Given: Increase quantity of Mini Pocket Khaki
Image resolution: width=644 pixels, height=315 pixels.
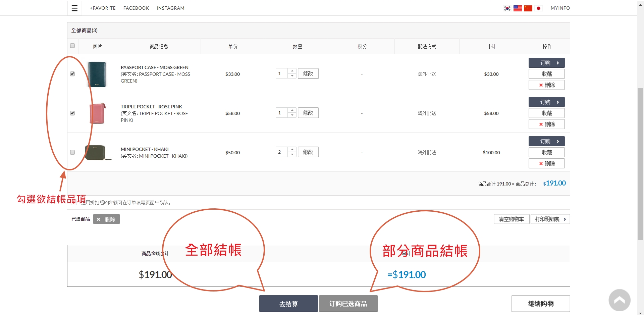Looking at the screenshot, I should [x=292, y=150].
